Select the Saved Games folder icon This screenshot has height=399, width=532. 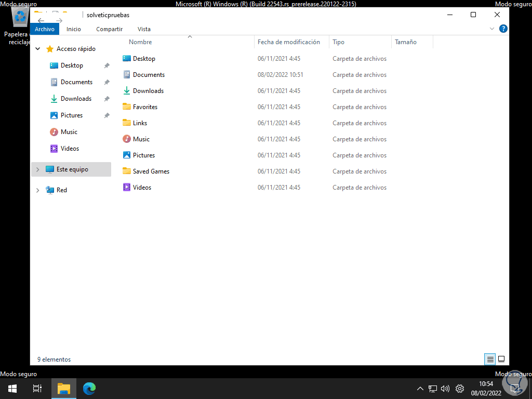(x=127, y=170)
